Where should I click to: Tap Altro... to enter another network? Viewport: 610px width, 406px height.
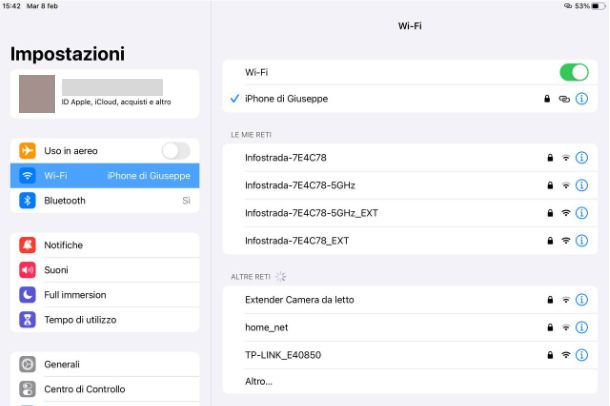[x=410, y=381]
